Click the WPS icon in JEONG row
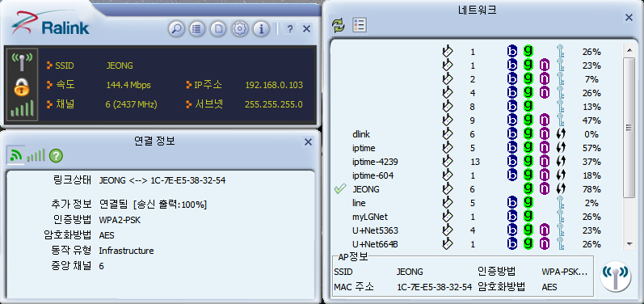644x304 pixels. click(x=560, y=189)
